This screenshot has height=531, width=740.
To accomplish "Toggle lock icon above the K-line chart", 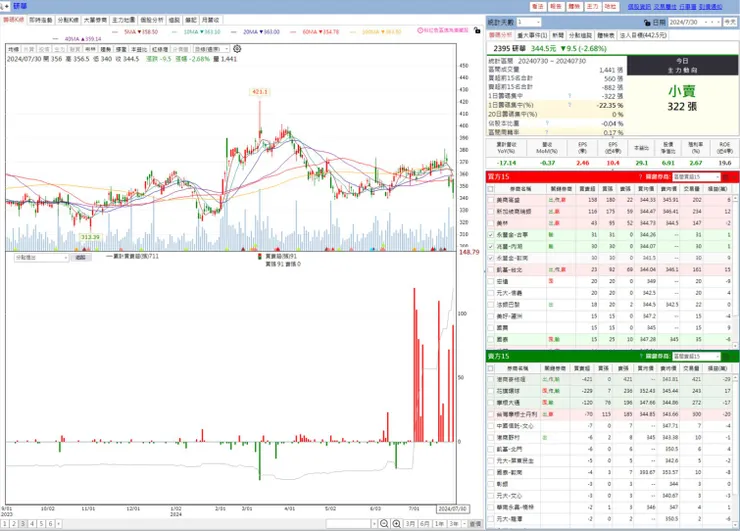I will [x=477, y=31].
